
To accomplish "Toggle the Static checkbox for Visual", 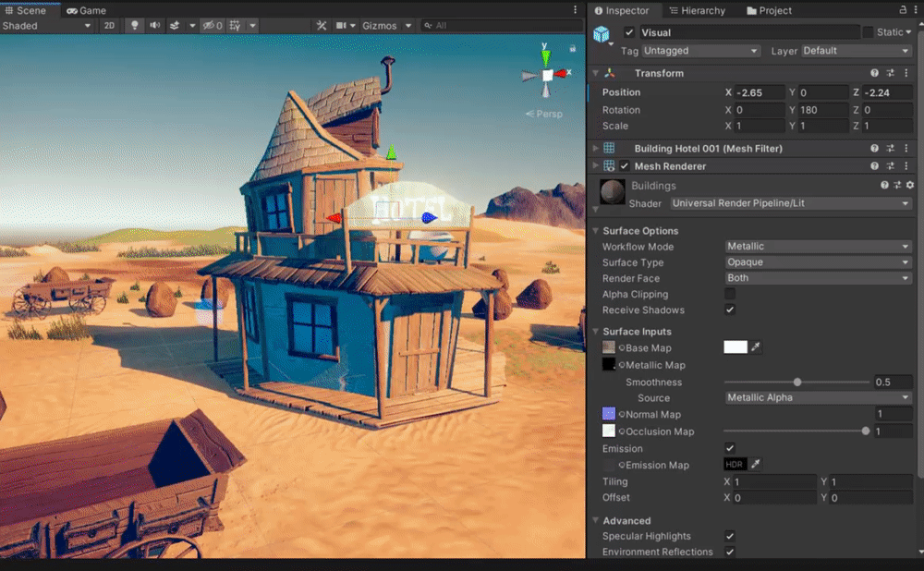I will [868, 32].
